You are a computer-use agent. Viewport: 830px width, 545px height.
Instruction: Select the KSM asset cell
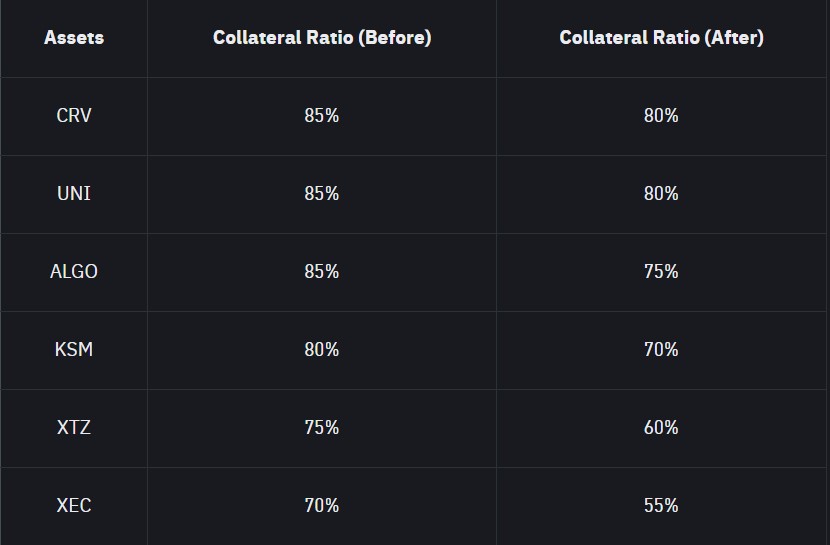pos(74,350)
